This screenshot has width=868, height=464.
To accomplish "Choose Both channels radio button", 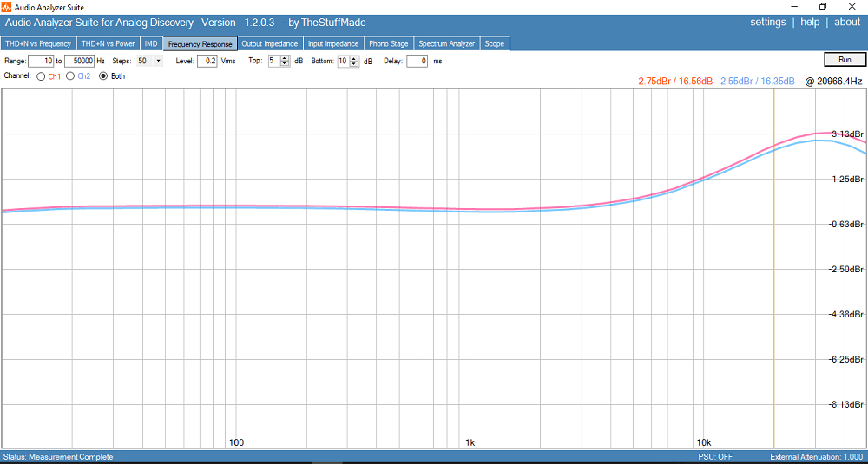I will [102, 76].
